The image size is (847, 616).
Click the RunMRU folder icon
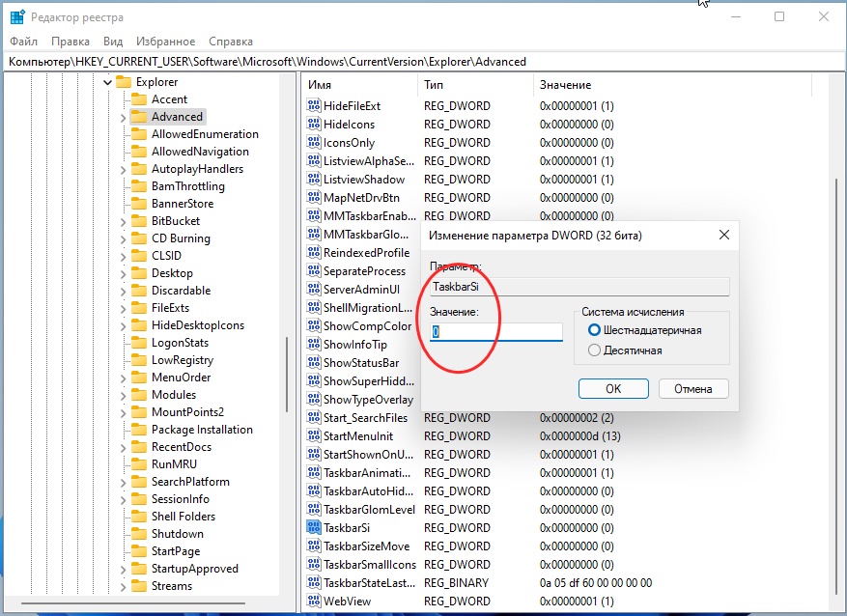[x=139, y=464]
